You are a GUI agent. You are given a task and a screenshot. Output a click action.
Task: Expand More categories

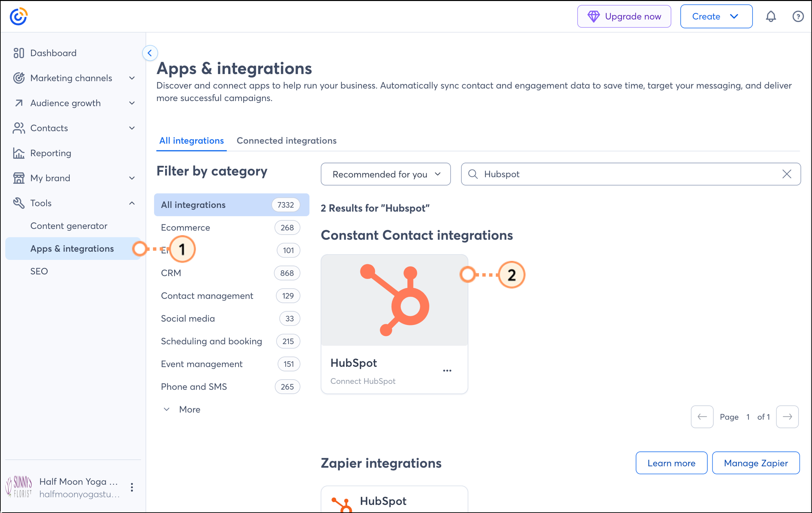pos(182,410)
